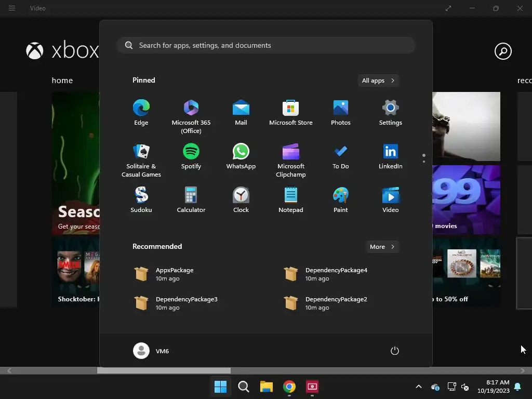Open the notification bell
Screen dimensions: 532x399
tap(518, 387)
